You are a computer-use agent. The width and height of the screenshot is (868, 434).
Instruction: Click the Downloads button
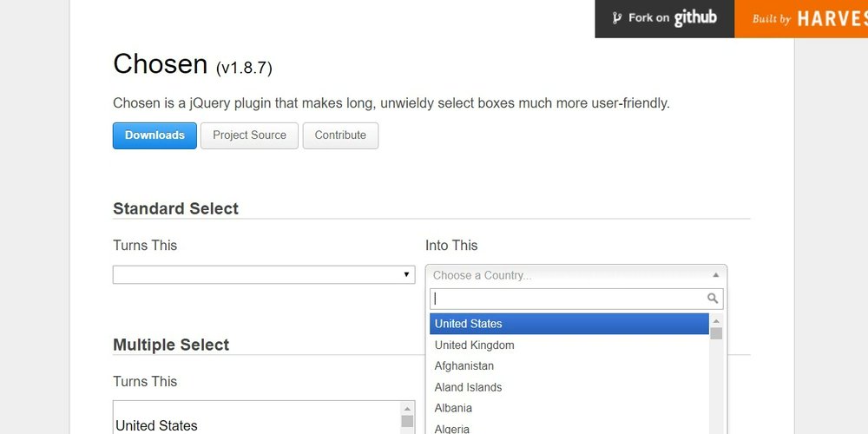(x=155, y=135)
